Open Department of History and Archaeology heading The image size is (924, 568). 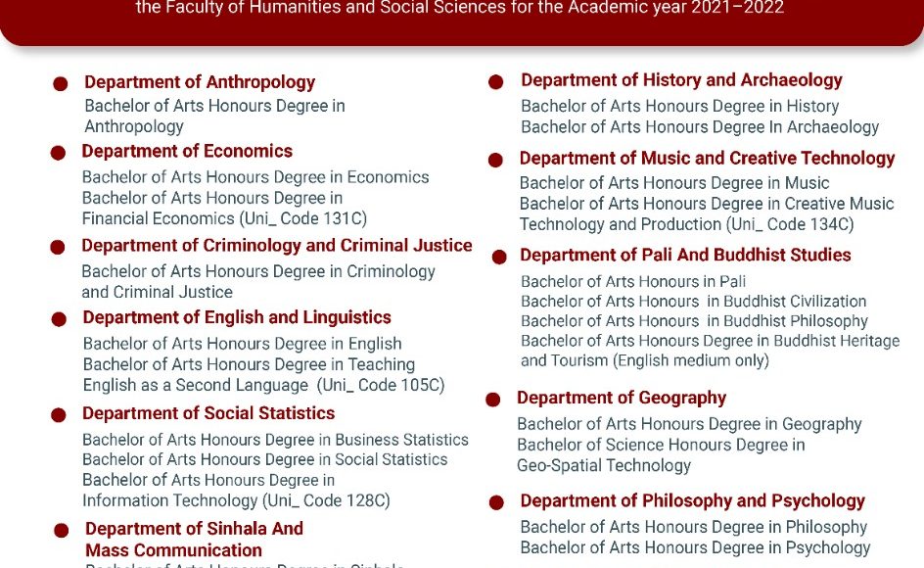(x=681, y=80)
